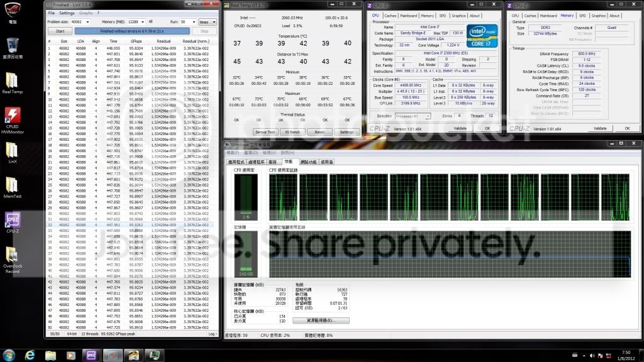This screenshot has height=362, width=644.
Task: Open the Real Temp folder on desktop
Action: click(x=13, y=82)
